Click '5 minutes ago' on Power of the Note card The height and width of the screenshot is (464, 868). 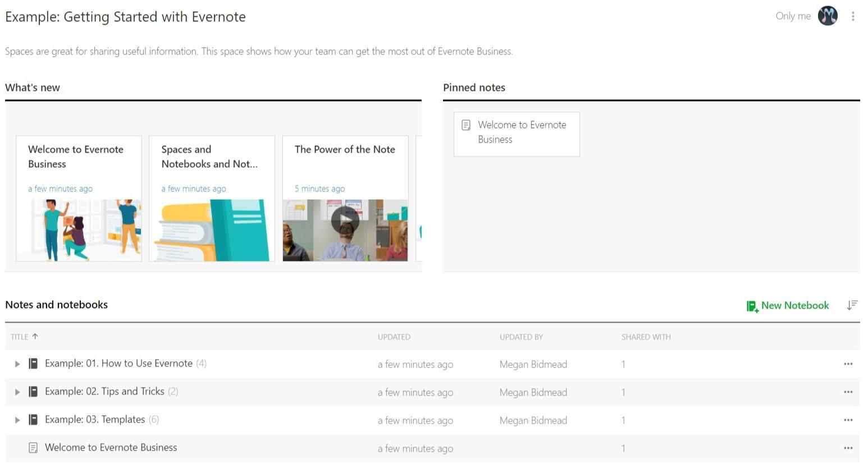coord(319,189)
